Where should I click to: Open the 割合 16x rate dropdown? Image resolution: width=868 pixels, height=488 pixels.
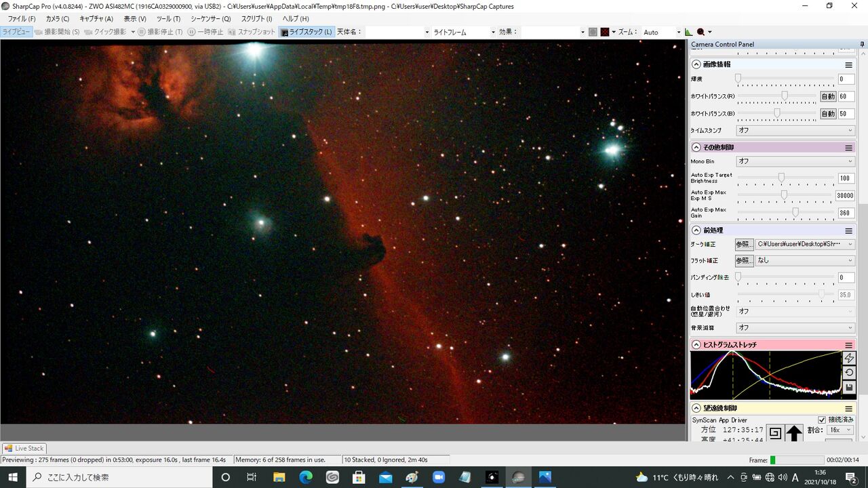(x=840, y=430)
